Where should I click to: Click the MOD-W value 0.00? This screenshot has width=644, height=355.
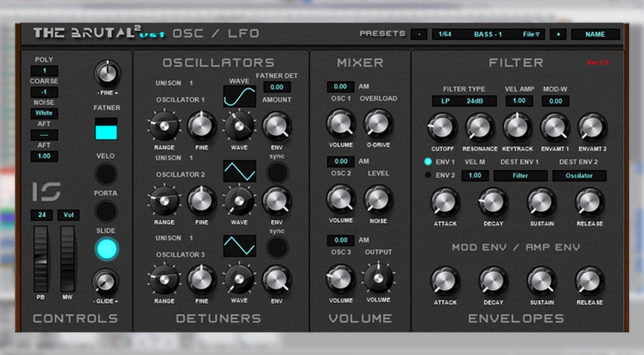[555, 101]
